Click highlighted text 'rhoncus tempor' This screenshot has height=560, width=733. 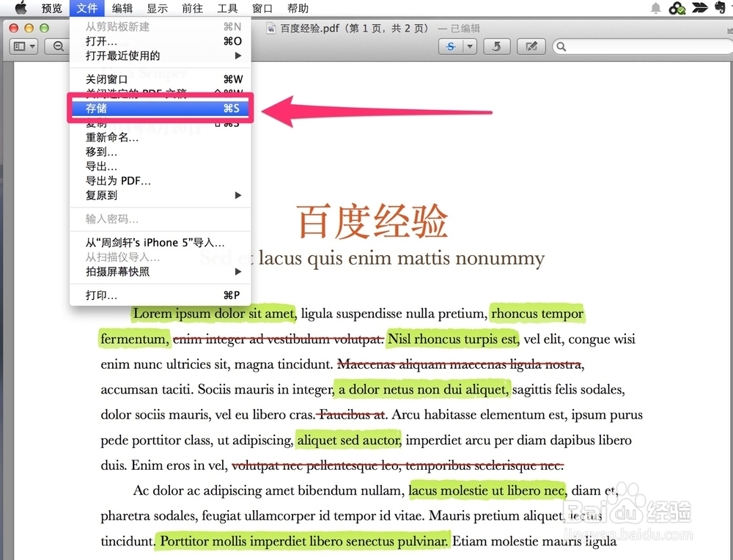pos(537,314)
